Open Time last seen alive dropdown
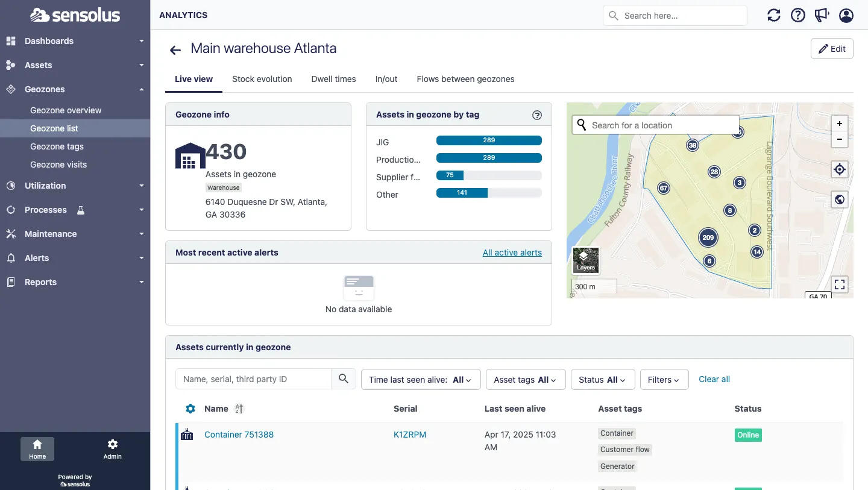 (420, 380)
